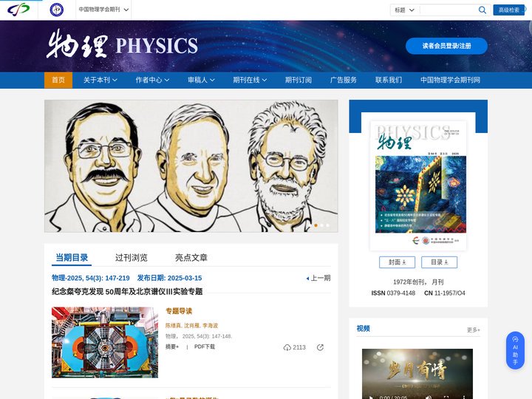The width and height of the screenshot is (532, 399).
Task: Share the 专题导读 article via arrow icon
Action: [320, 347]
